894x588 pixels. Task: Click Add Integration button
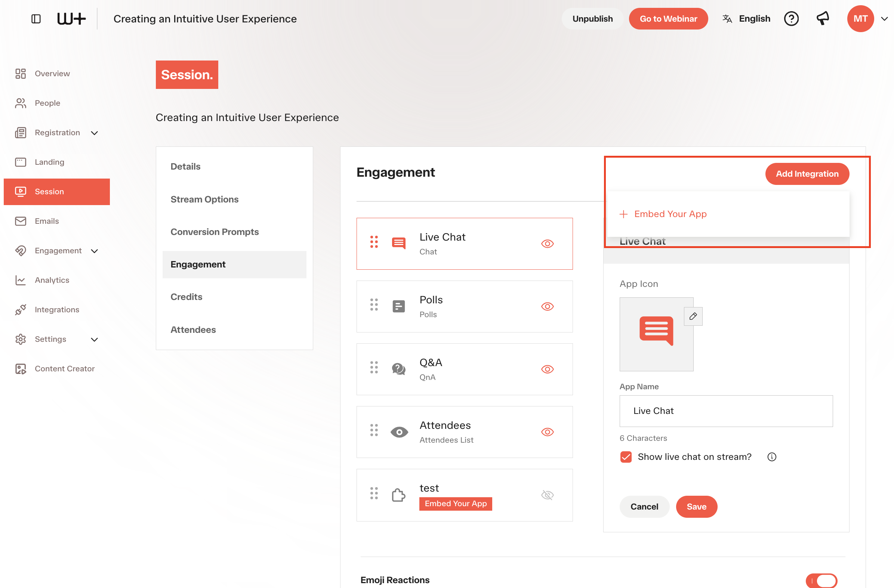pyautogui.click(x=807, y=173)
